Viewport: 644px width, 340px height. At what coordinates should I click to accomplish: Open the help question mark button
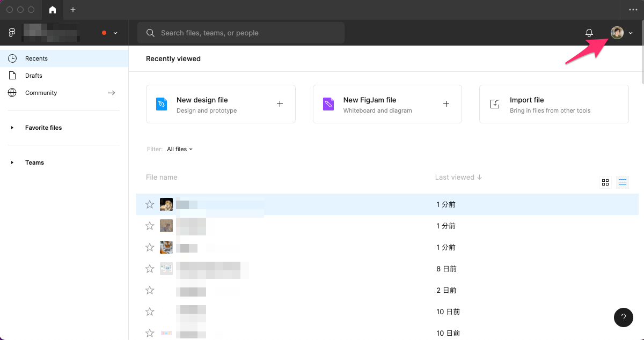(623, 317)
